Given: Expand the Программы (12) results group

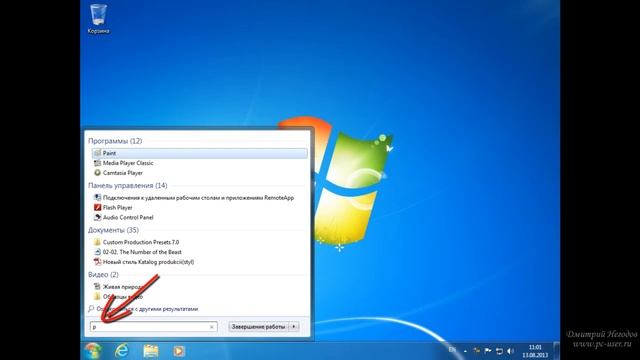Looking at the screenshot, I should 115,141.
